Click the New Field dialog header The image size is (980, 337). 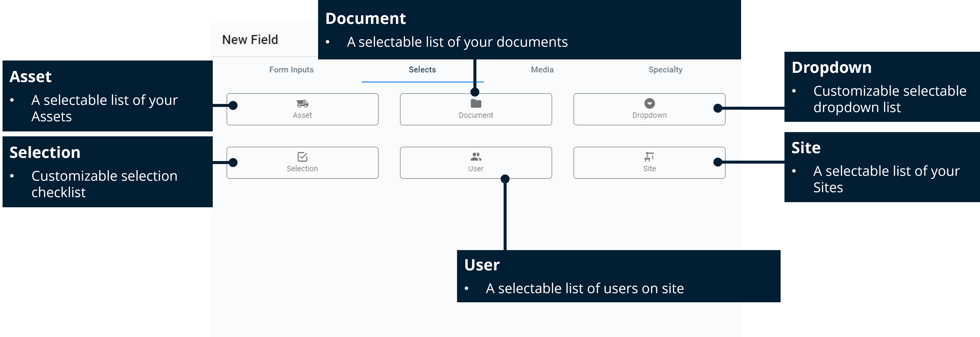(x=250, y=39)
